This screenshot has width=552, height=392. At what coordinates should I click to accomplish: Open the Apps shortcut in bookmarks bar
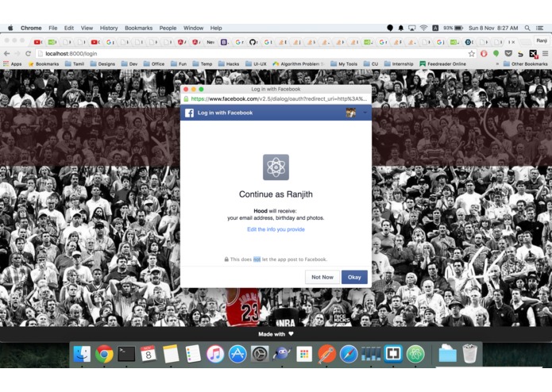13,63
